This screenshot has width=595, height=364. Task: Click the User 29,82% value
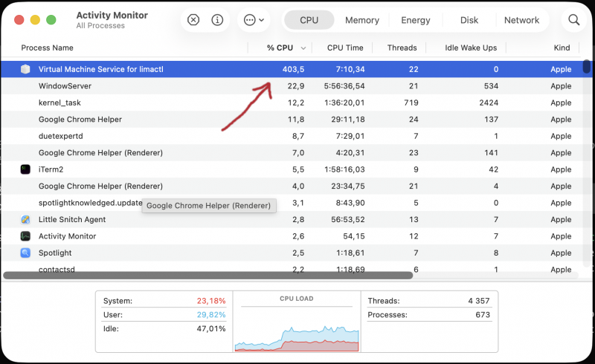[x=211, y=315]
